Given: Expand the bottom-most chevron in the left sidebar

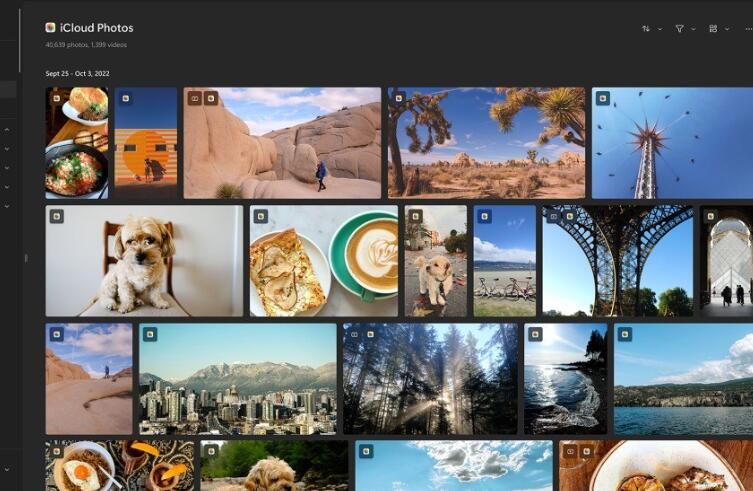Looking at the screenshot, I should pos(7,469).
